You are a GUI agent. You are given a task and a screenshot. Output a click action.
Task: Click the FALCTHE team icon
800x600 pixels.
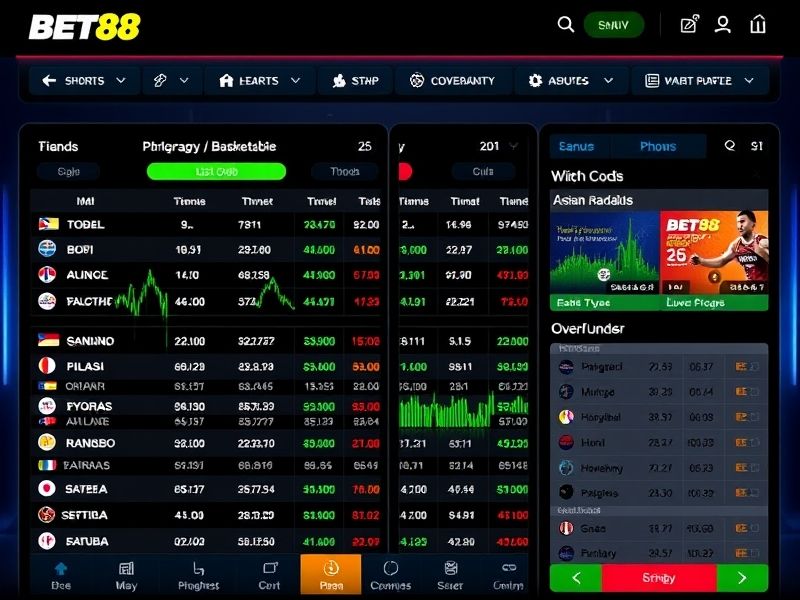tap(47, 301)
